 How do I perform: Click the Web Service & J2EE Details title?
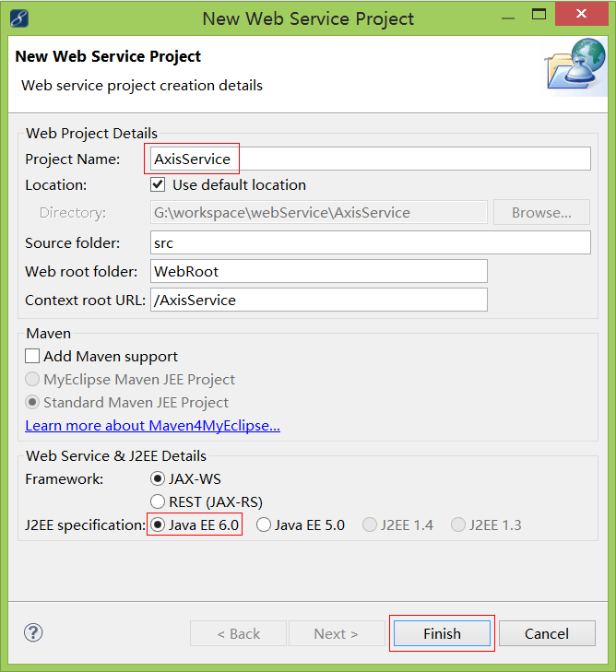(x=116, y=456)
